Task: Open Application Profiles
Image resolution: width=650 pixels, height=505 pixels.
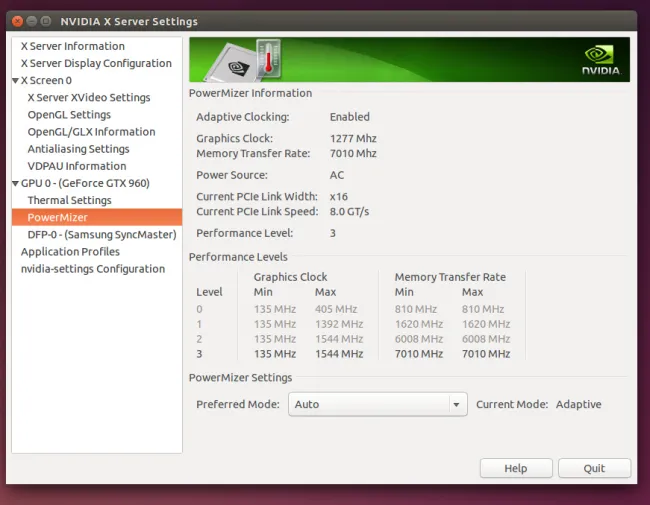Action: [x=70, y=252]
